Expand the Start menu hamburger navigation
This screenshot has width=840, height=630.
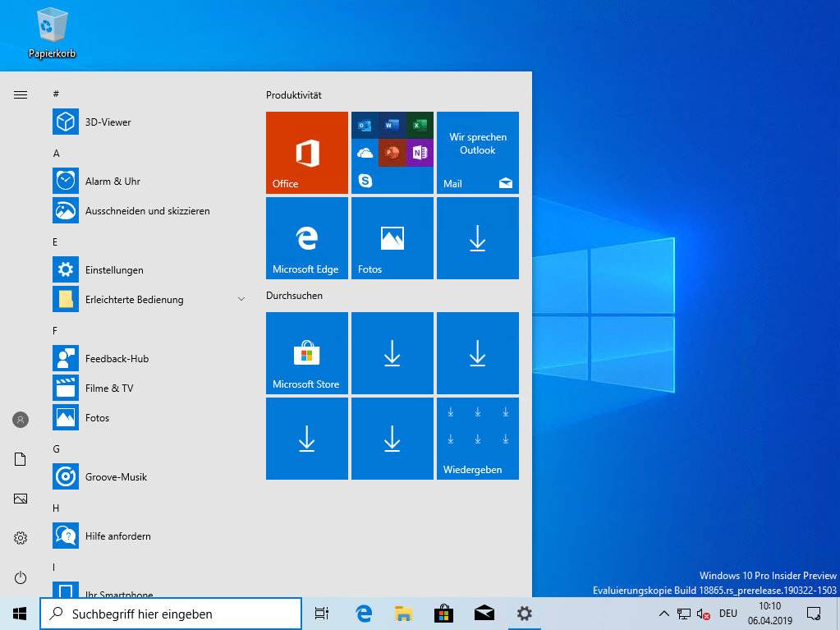21,94
